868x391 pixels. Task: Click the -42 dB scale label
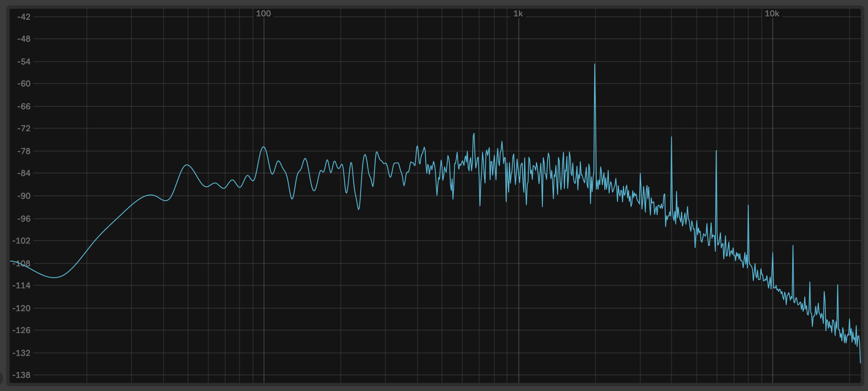24,17
